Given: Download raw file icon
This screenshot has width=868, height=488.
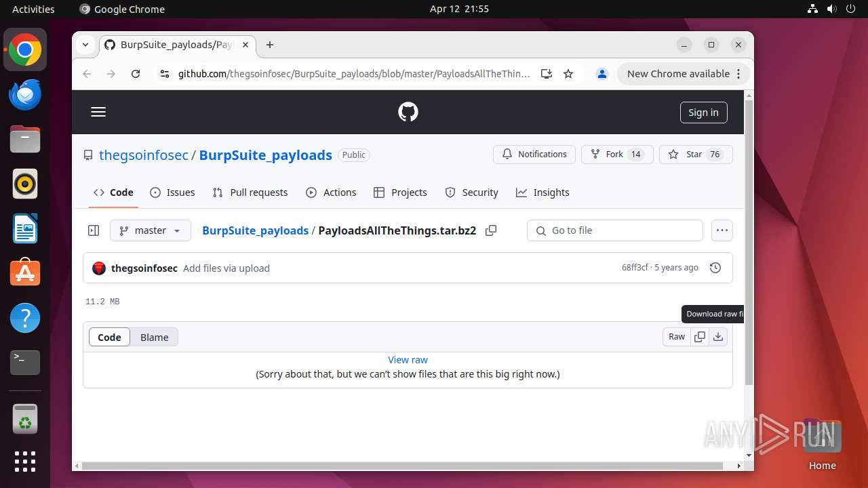Looking at the screenshot, I should 718,337.
